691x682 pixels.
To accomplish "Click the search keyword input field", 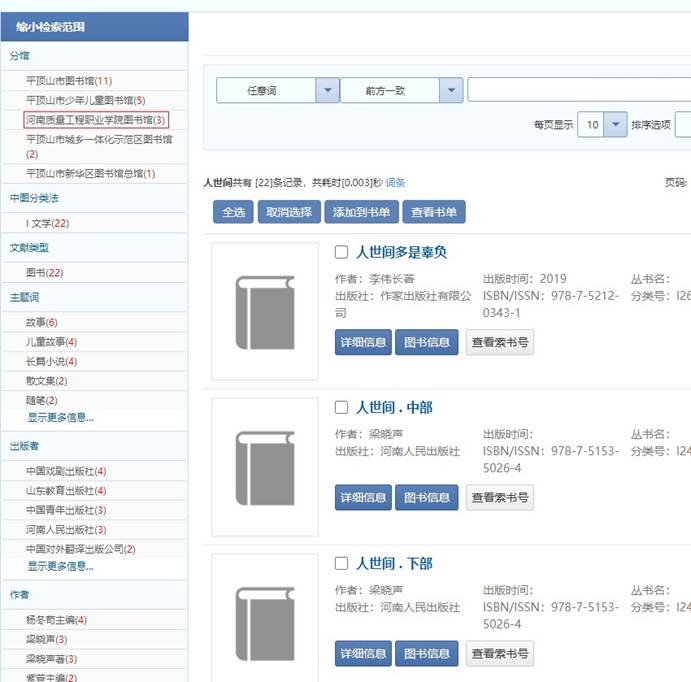I will click(578, 91).
